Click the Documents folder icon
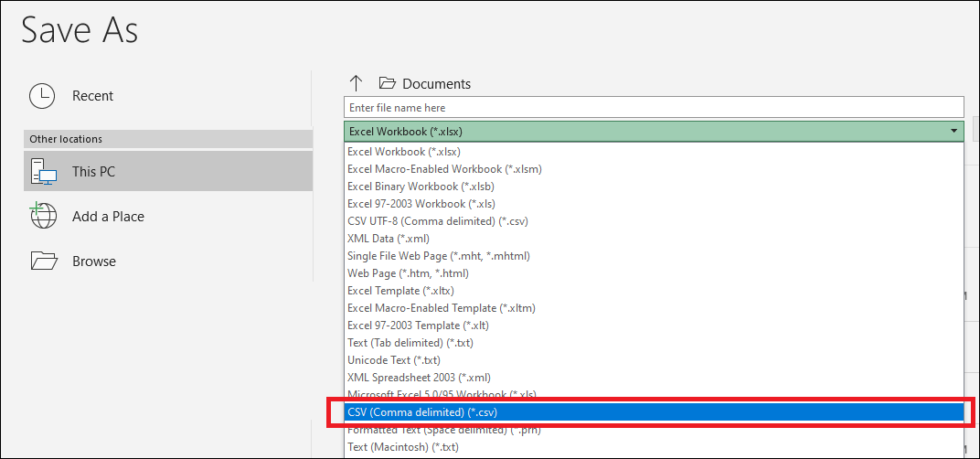The image size is (980, 459). coord(388,82)
